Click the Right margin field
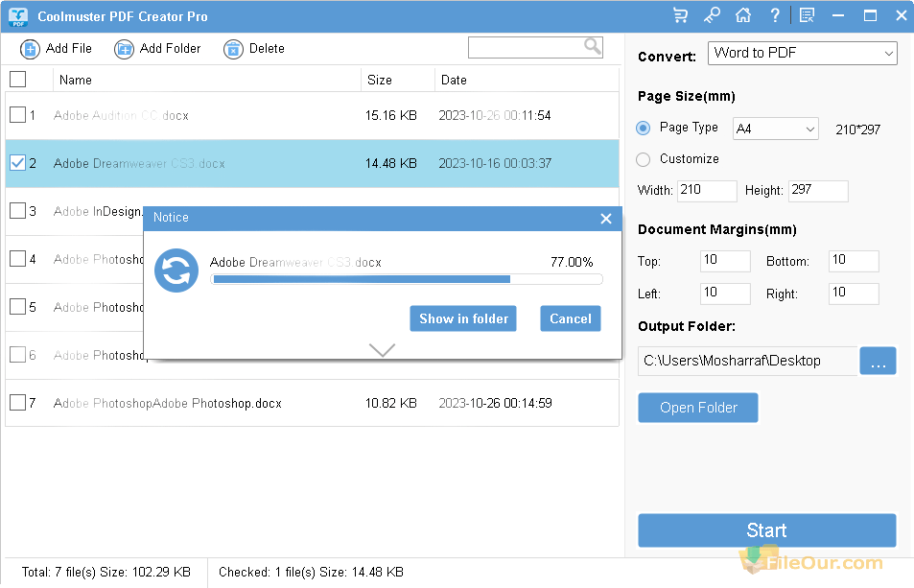The height and width of the screenshot is (588, 914). (854, 294)
